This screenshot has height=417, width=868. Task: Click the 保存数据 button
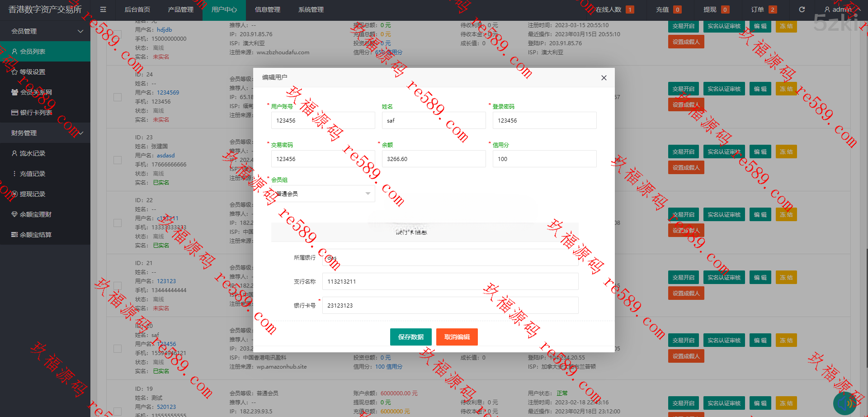tap(410, 337)
